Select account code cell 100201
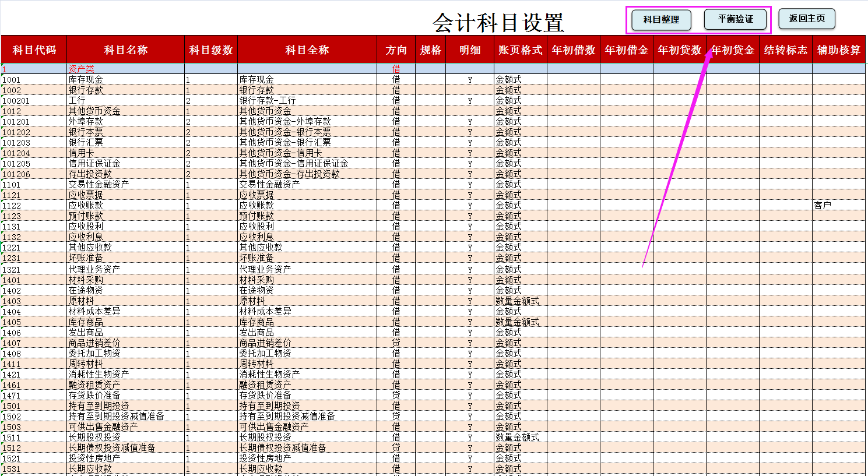The height and width of the screenshot is (476, 868). click(34, 101)
